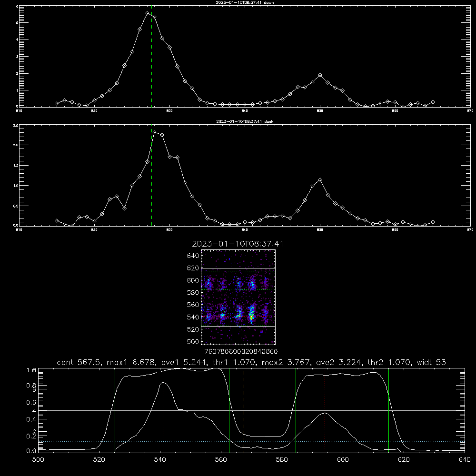
Task: Click the brightest emission blob in the spectral image
Action: [x=251, y=315]
